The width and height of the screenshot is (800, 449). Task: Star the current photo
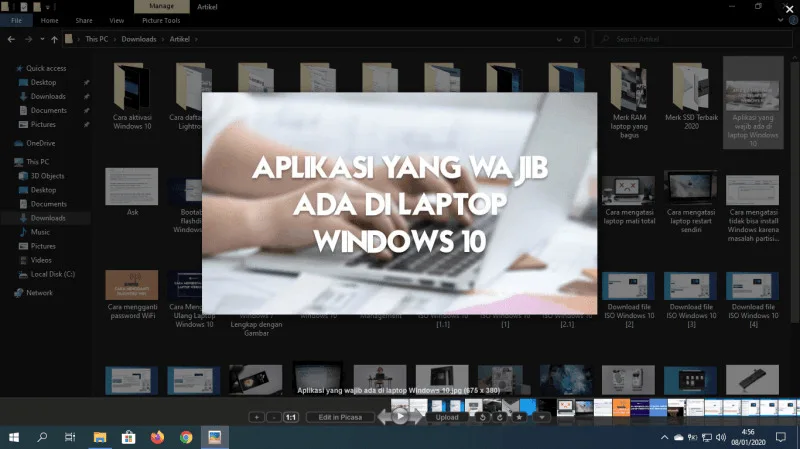pos(519,417)
